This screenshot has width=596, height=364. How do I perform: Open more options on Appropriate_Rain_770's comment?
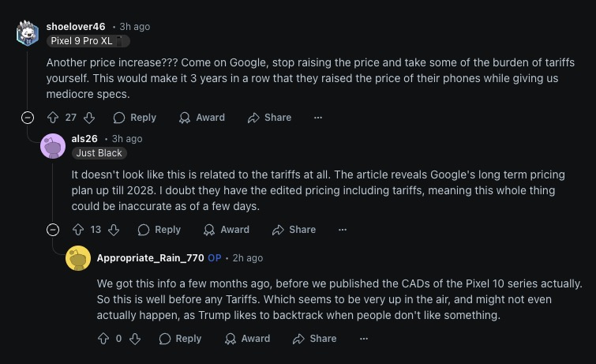click(364, 339)
